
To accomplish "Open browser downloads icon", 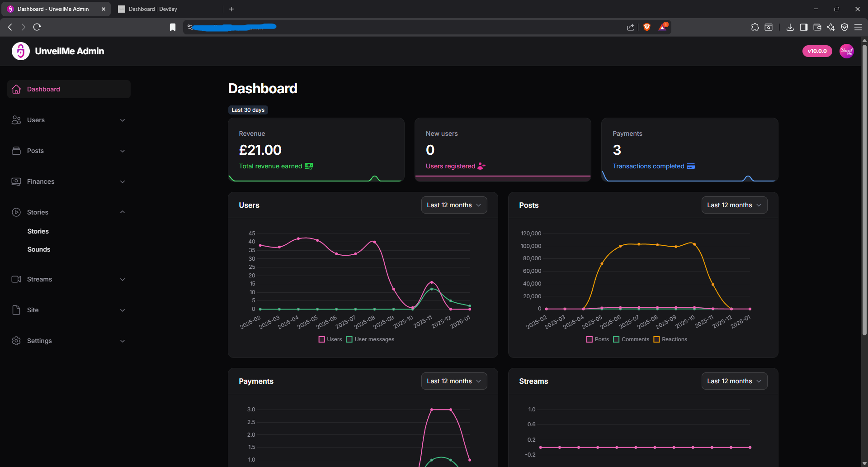I will point(790,27).
